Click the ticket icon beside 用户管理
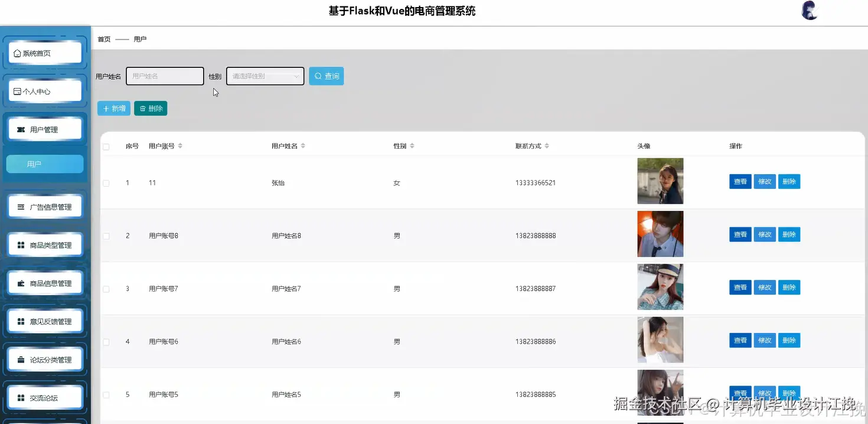Screen dimensions: 868x424 [x=21, y=130]
